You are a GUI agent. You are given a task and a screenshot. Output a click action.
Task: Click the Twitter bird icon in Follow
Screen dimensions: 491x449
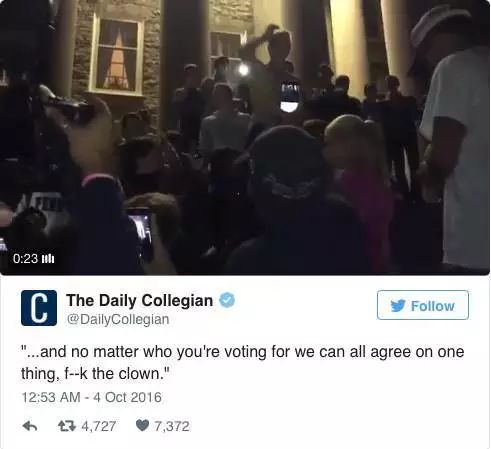pos(398,306)
